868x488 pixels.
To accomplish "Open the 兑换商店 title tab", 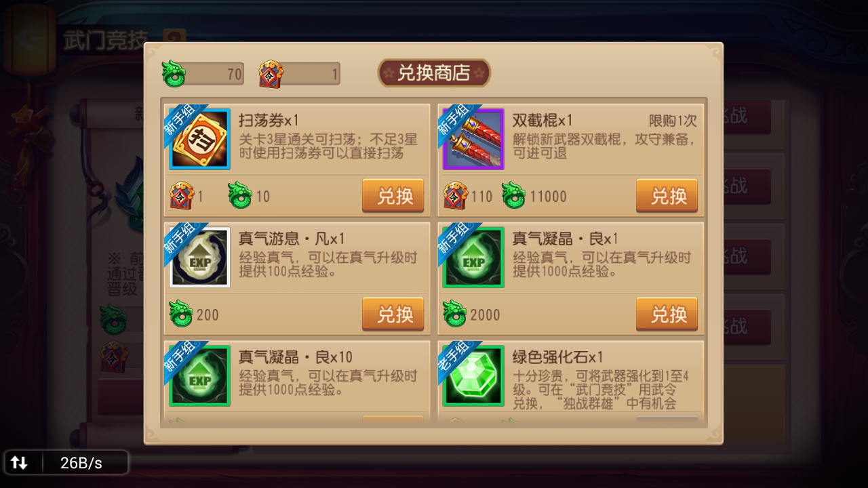I will (x=434, y=73).
